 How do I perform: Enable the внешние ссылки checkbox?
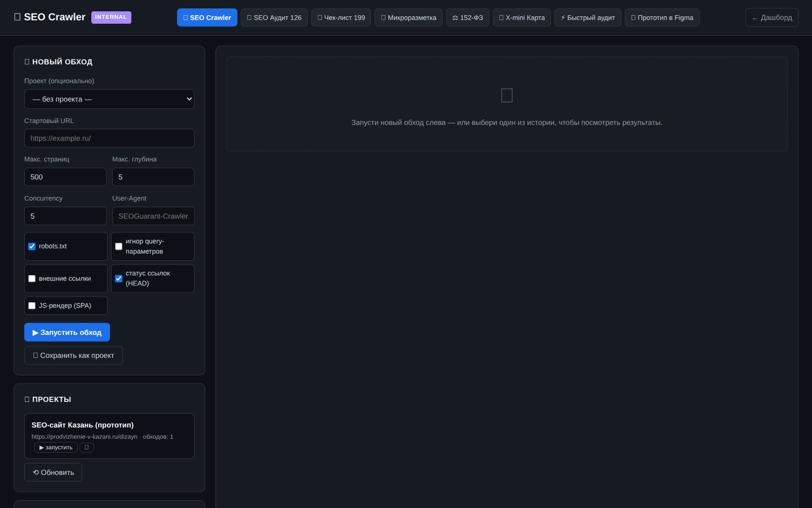32,278
